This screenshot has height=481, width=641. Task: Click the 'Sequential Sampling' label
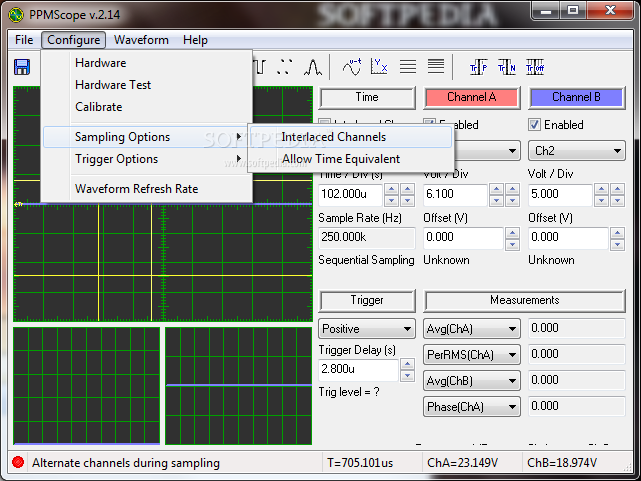click(366, 260)
